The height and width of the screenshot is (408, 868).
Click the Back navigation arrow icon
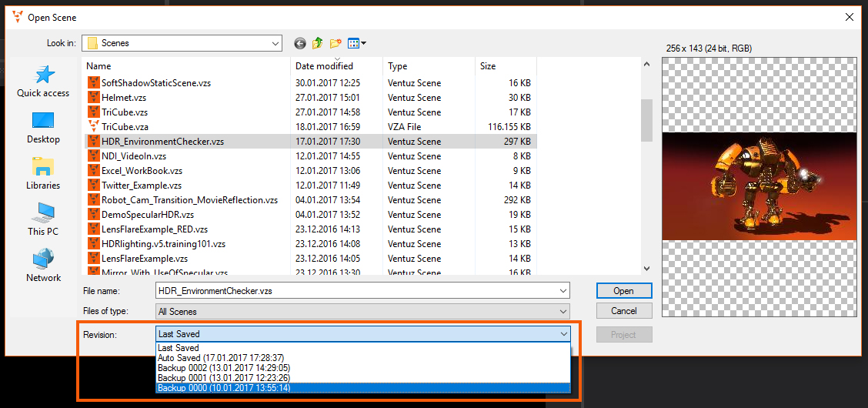click(x=299, y=43)
